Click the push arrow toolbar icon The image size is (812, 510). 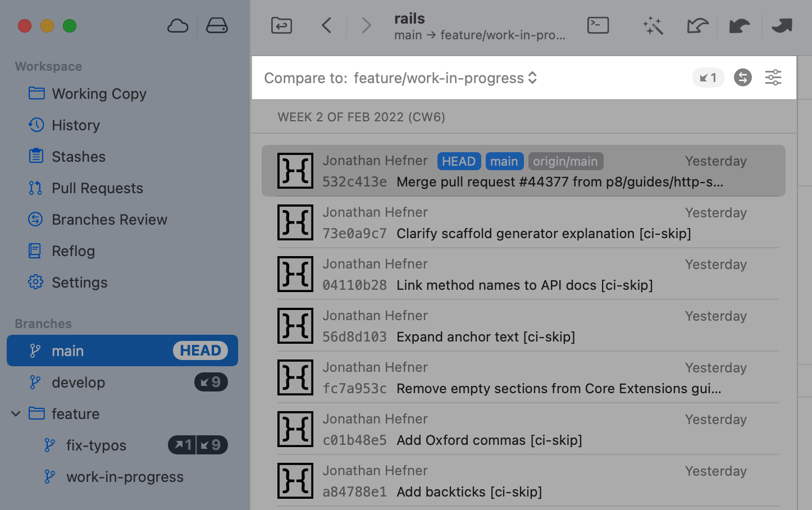pos(781,25)
